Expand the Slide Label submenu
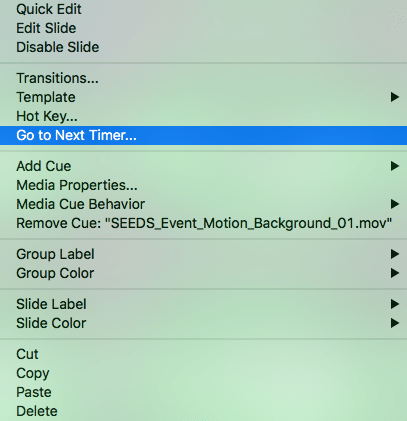The image size is (407, 421). click(203, 304)
